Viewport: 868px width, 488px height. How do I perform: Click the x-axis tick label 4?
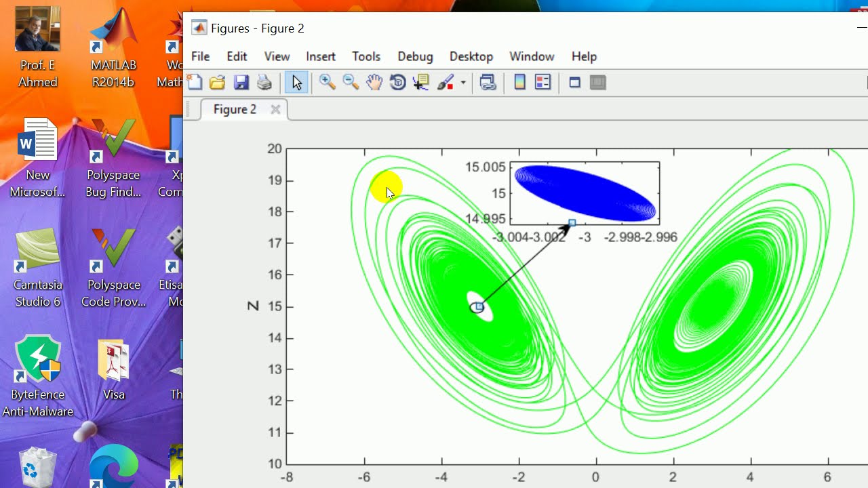click(x=750, y=478)
